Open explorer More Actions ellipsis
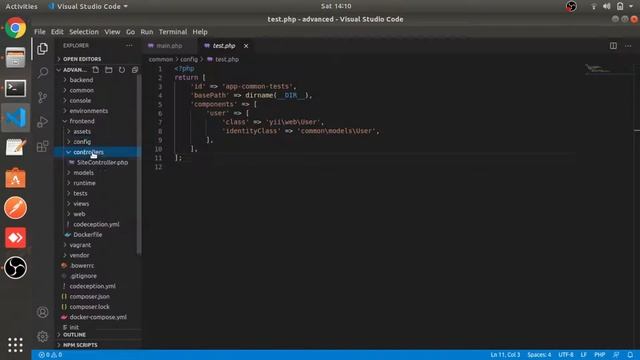 coord(129,46)
